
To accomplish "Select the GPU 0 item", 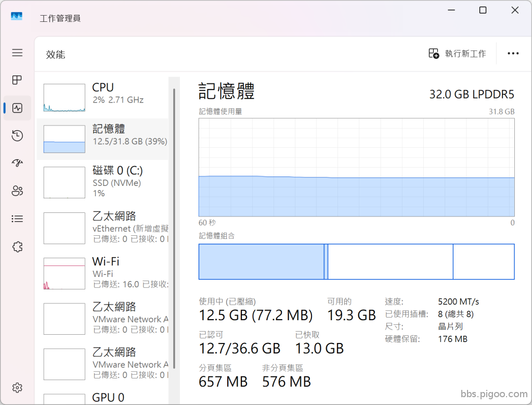I will coord(102,397).
